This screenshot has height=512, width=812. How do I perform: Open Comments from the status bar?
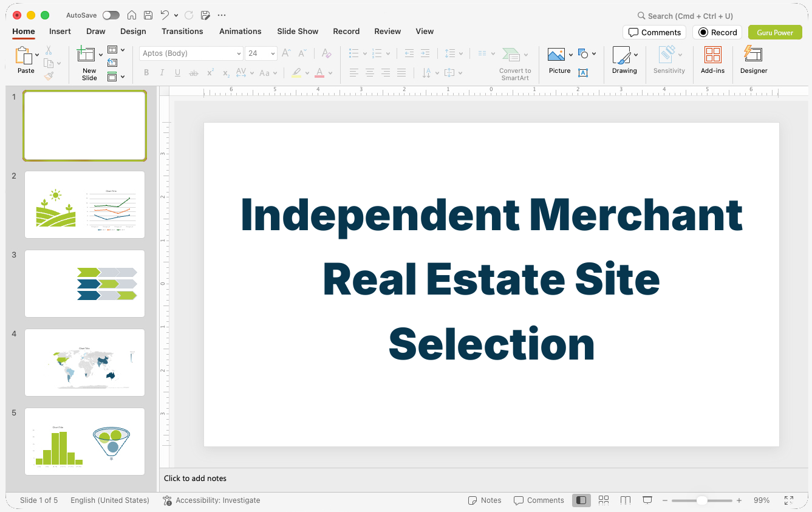[x=539, y=500]
